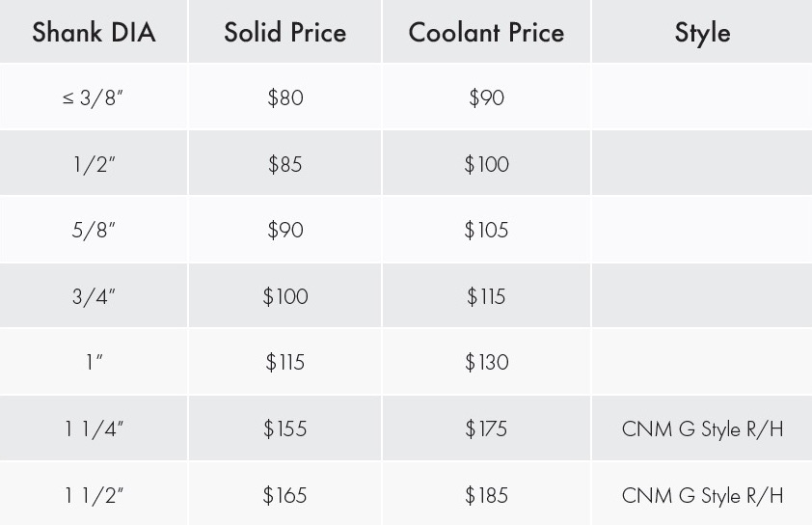Click CNM G Style R/H in 1 1/4" row
812x525 pixels.
(702, 429)
